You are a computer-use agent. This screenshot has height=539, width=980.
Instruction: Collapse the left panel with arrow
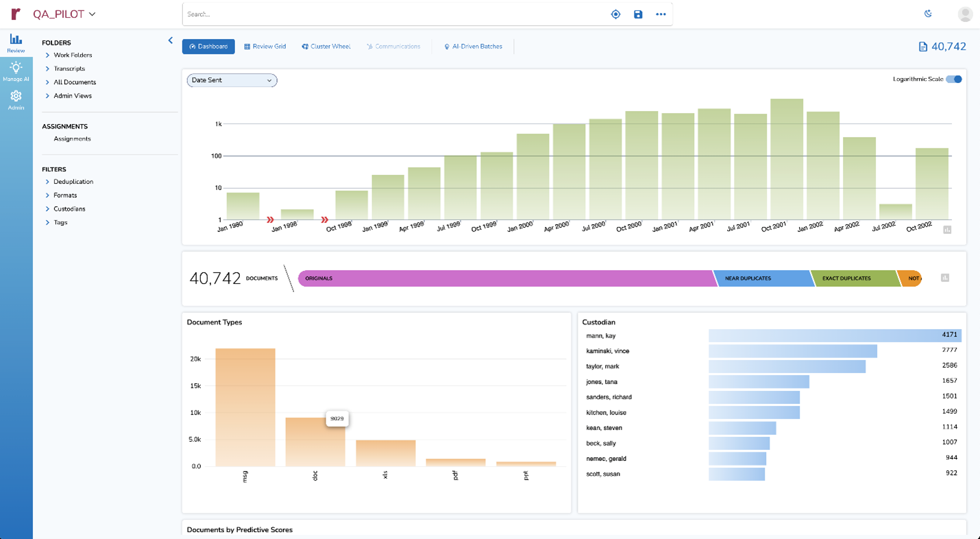click(171, 40)
